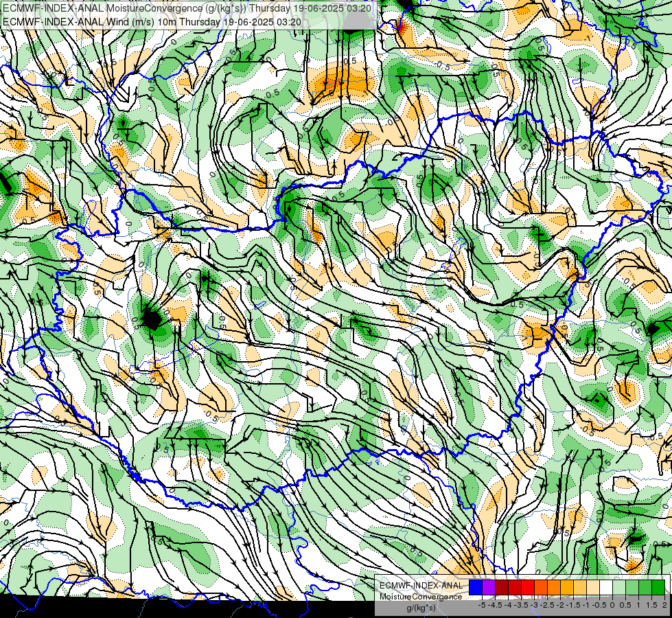Select legend swatch between -3.5 and -3
The width and height of the screenshot is (672, 618).
point(528,588)
